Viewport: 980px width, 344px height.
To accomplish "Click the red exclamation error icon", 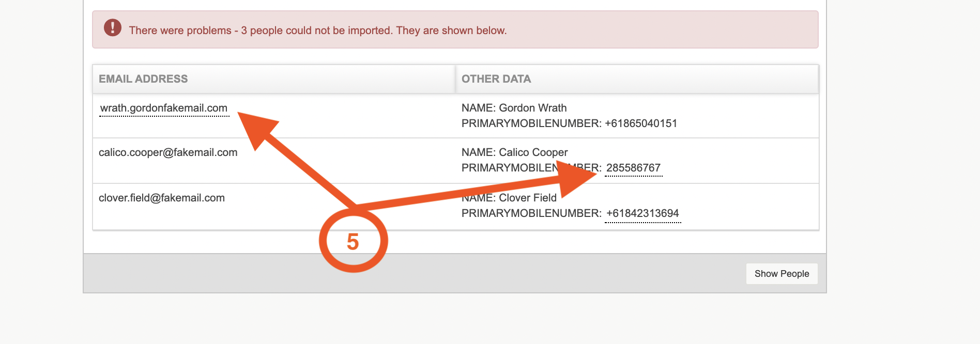I will (x=112, y=28).
